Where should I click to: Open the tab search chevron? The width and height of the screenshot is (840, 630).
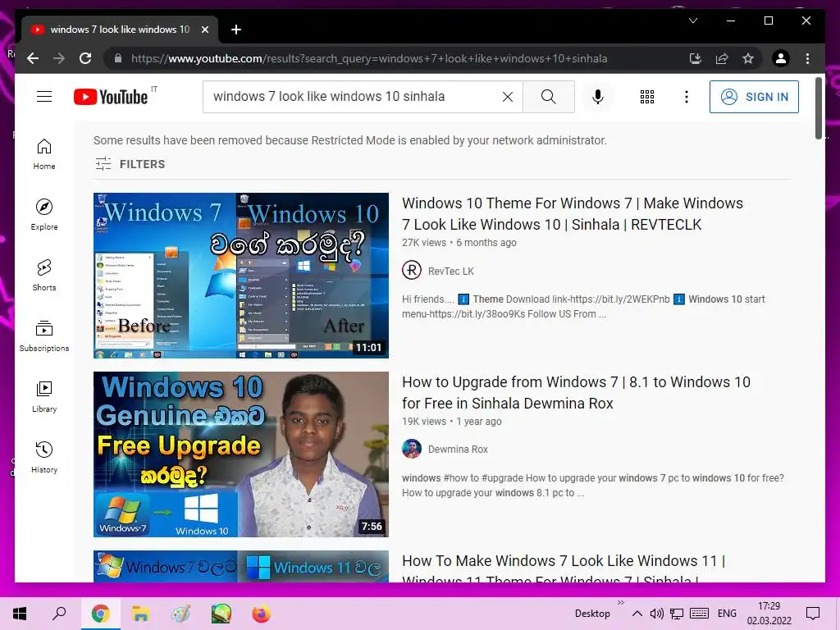[692, 21]
